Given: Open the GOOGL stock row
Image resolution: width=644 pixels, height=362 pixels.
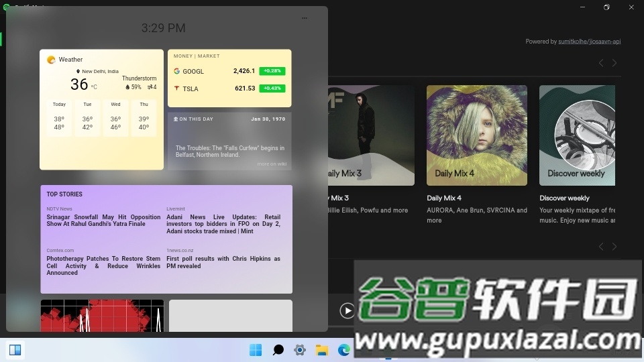Looking at the screenshot, I should coord(229,71).
